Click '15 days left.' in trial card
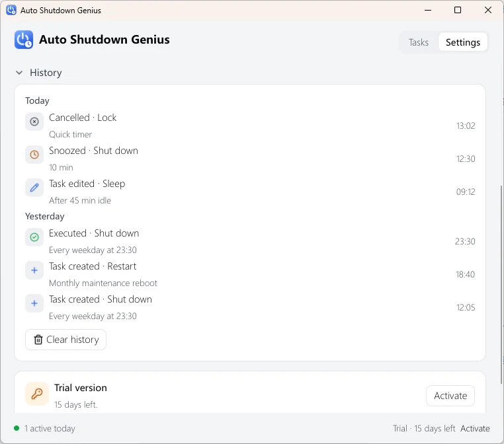Screen dimensions: 504x444 click(x=75, y=404)
